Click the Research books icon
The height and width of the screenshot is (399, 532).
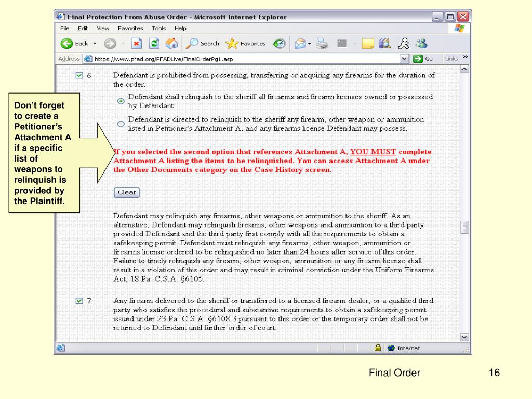[385, 44]
